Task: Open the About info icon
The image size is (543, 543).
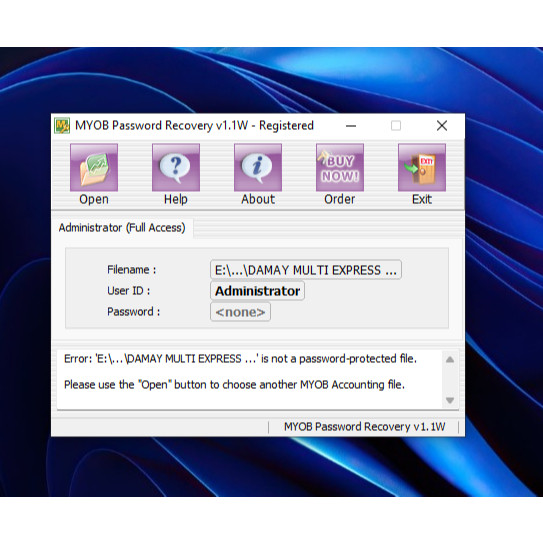Action: (x=258, y=167)
